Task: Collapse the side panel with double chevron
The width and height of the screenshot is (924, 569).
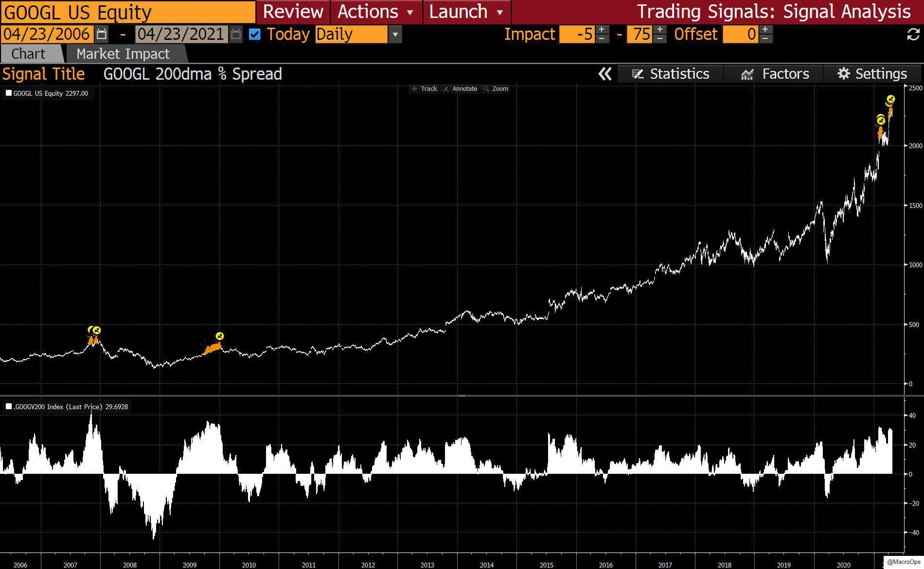Action: click(x=605, y=74)
